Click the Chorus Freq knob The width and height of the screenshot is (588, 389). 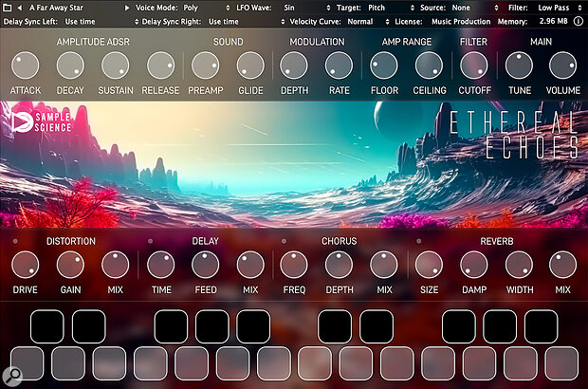tap(294, 265)
